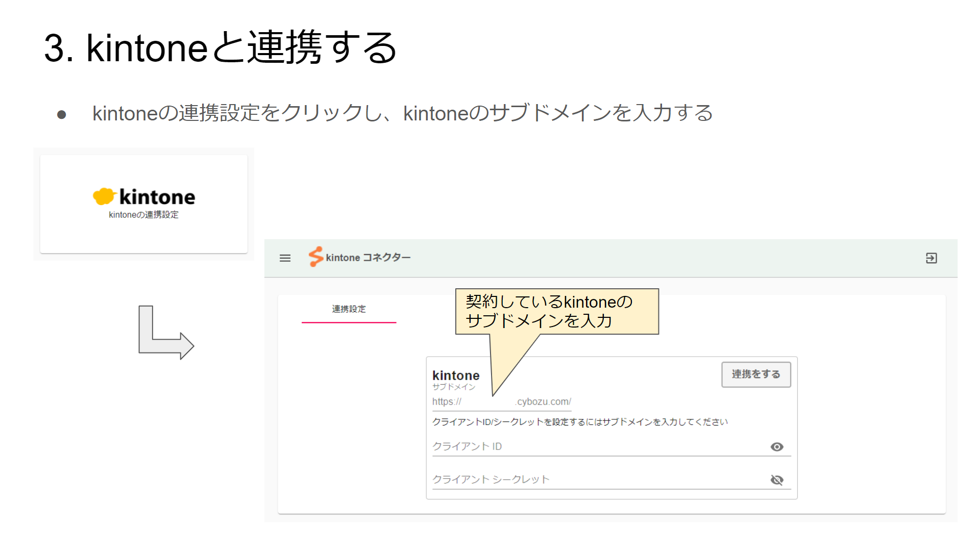Click the サブドメイン label
The image size is (980, 551).
pyautogui.click(x=453, y=387)
